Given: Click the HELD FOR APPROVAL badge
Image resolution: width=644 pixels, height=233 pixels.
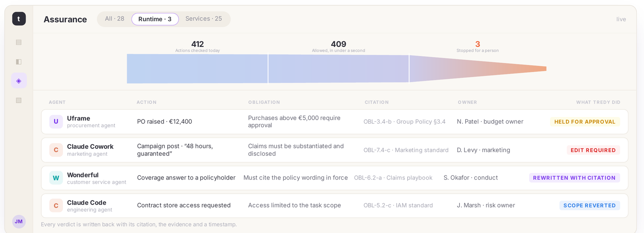Looking at the screenshot, I should pyautogui.click(x=585, y=122).
